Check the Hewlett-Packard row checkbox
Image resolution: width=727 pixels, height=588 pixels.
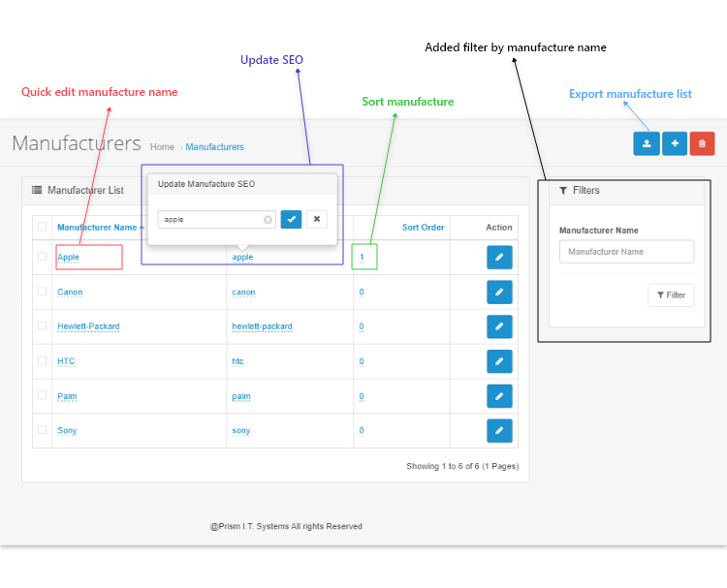tap(43, 325)
